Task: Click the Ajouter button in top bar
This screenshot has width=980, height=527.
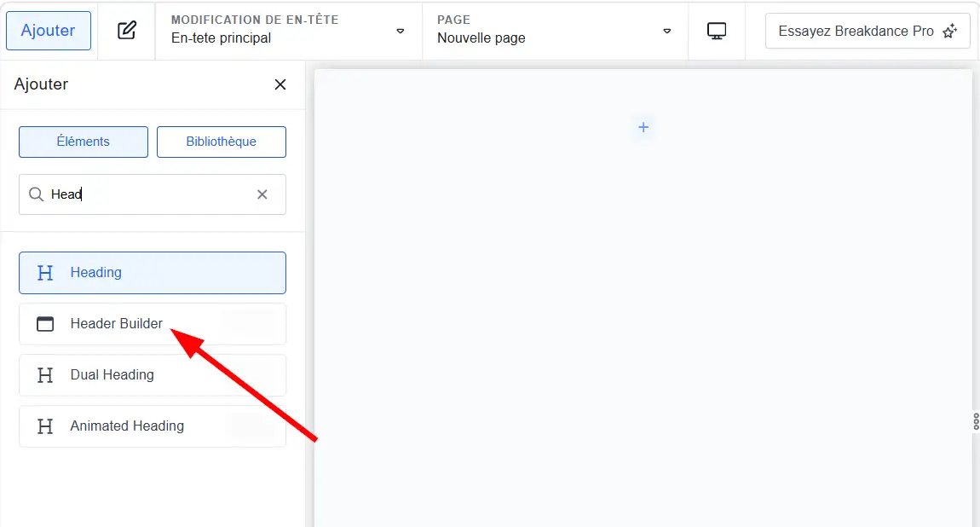Action: click(x=48, y=31)
